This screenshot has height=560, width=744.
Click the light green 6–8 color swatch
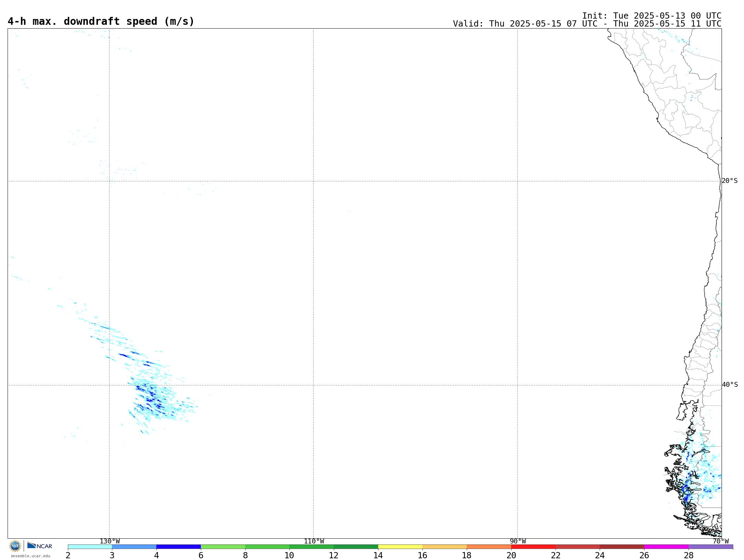tap(223, 547)
